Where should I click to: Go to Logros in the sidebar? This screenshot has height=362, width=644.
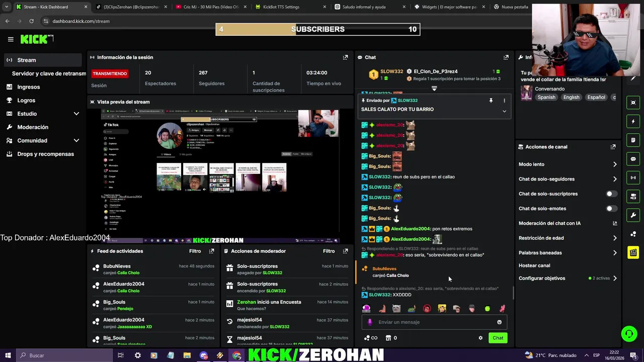click(26, 101)
